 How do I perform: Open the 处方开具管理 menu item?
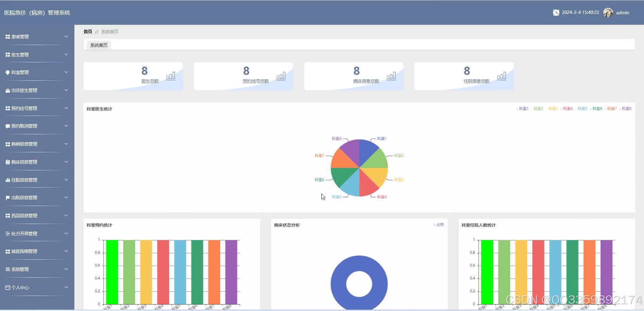click(37, 234)
